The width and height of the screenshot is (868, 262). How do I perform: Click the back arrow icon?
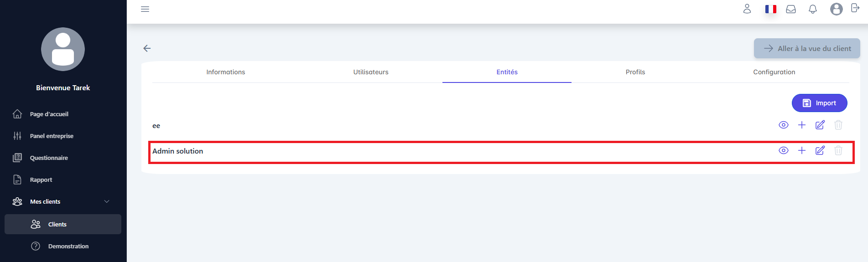click(x=147, y=48)
